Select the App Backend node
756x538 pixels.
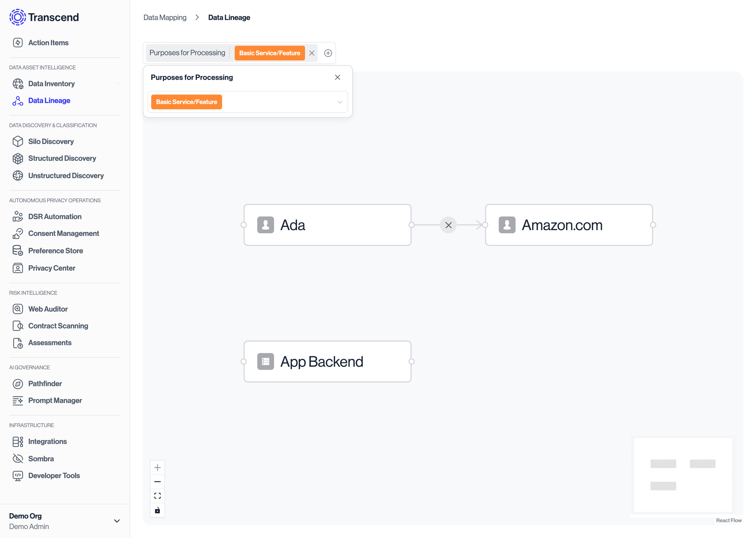pyautogui.click(x=327, y=361)
